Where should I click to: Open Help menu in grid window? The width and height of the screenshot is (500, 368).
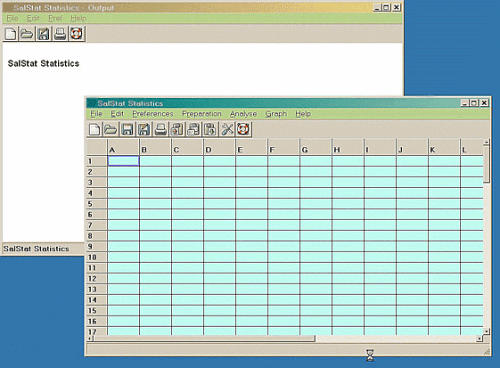click(303, 114)
